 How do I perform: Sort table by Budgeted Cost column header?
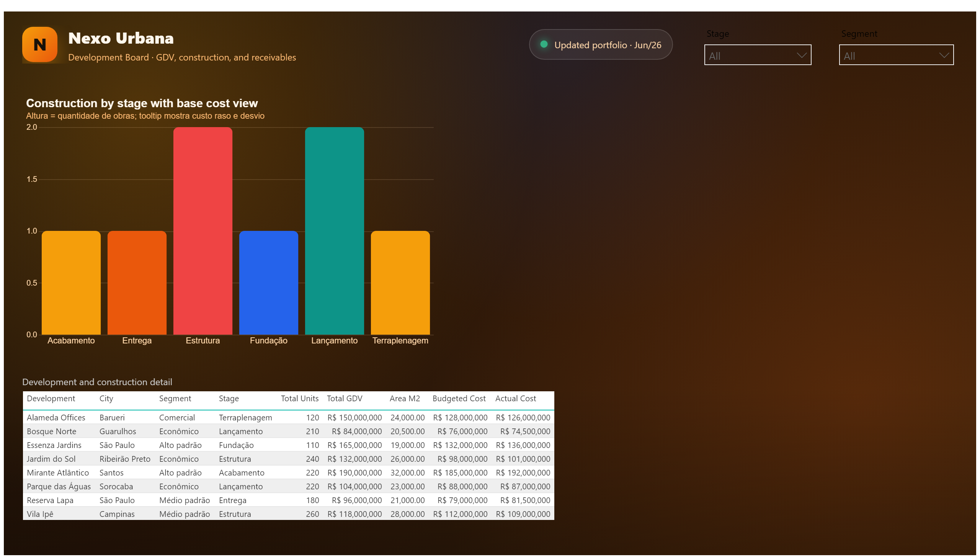click(459, 399)
